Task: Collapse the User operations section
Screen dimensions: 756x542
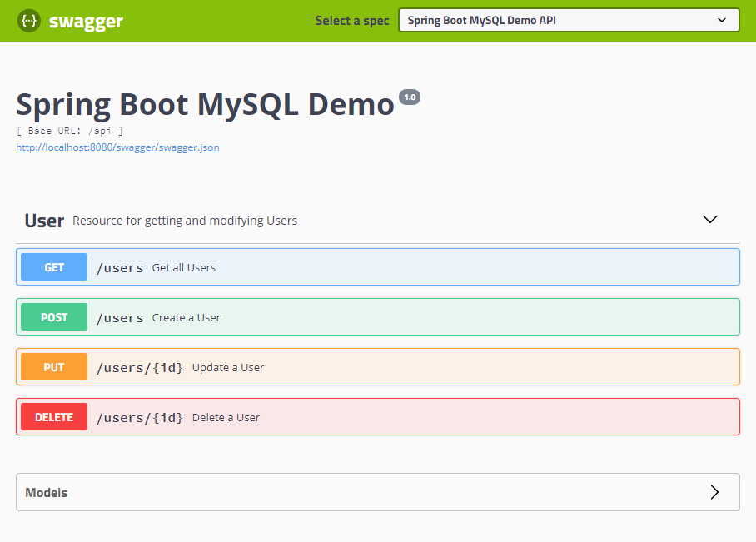Action: coord(710,219)
